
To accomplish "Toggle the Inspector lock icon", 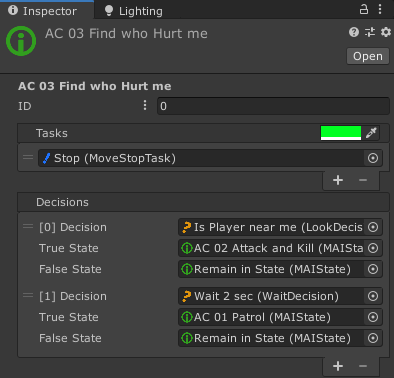I will coord(364,9).
